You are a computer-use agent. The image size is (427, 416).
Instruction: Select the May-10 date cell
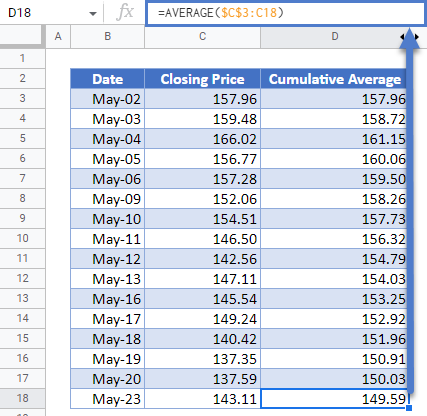point(107,219)
